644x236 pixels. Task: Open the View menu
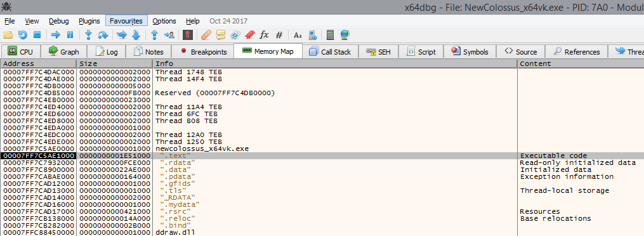click(x=32, y=21)
